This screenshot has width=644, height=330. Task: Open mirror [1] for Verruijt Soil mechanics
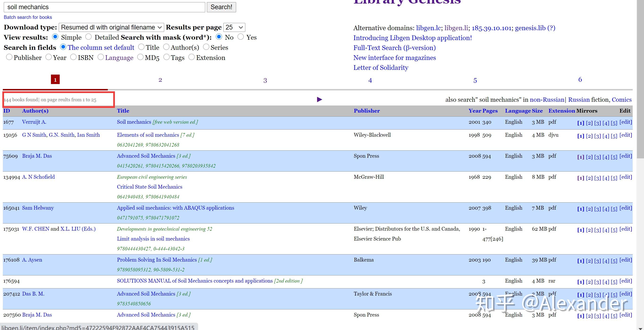click(581, 123)
